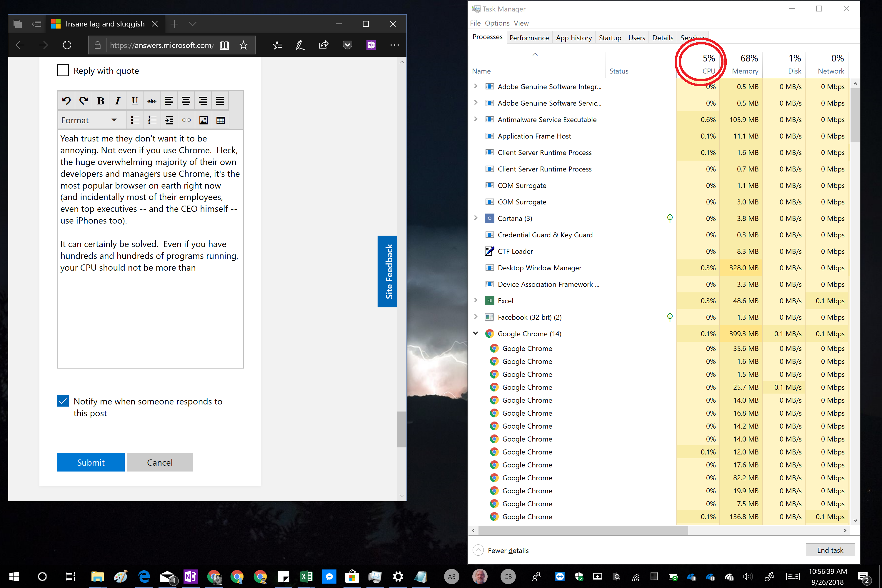Switch to the Details tab
The height and width of the screenshot is (588, 882).
(x=663, y=38)
